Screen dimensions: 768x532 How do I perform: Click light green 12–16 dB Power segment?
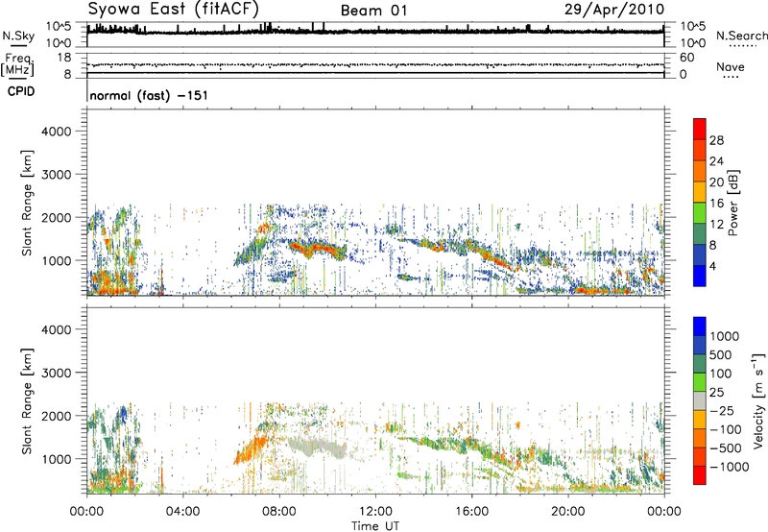click(700, 212)
